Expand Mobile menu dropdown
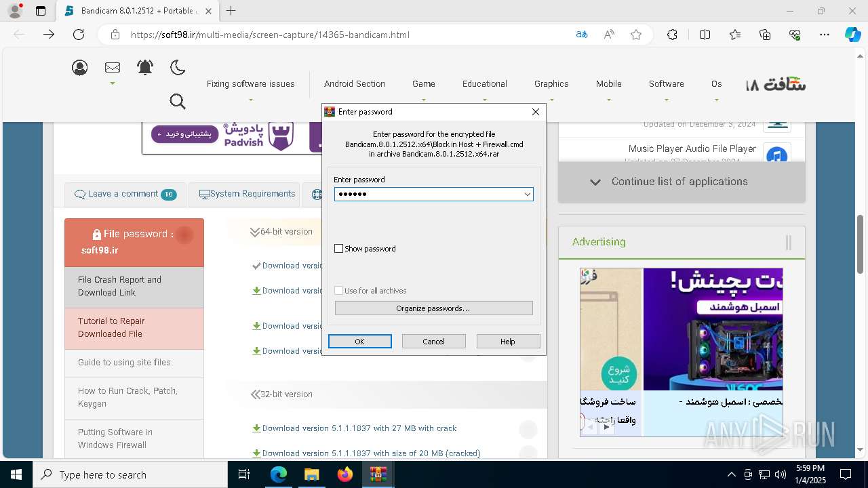The image size is (868, 488). tap(609, 84)
